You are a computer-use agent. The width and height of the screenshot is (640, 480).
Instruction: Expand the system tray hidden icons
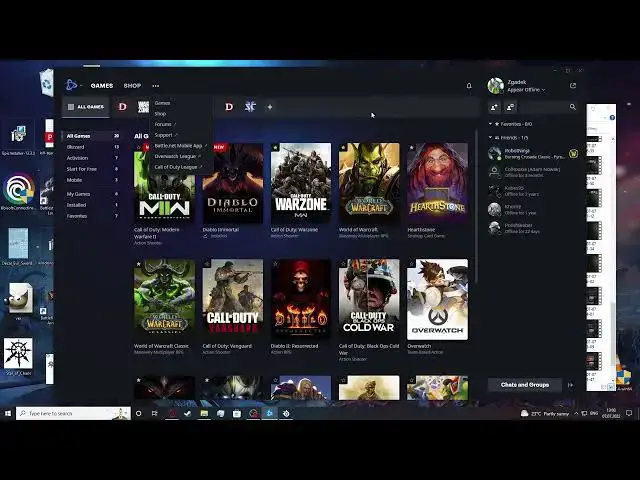pyautogui.click(x=576, y=413)
